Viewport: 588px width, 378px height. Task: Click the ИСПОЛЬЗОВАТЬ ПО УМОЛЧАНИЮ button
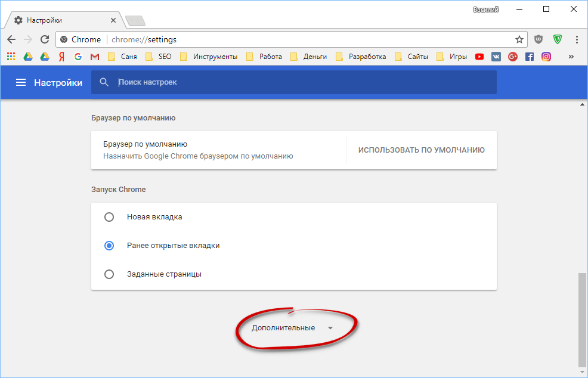[421, 150]
